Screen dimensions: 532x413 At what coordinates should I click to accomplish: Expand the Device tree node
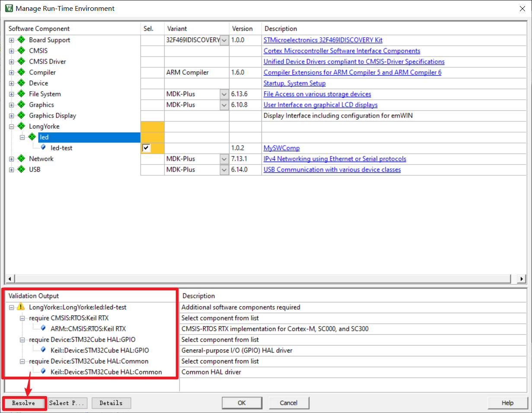12,83
